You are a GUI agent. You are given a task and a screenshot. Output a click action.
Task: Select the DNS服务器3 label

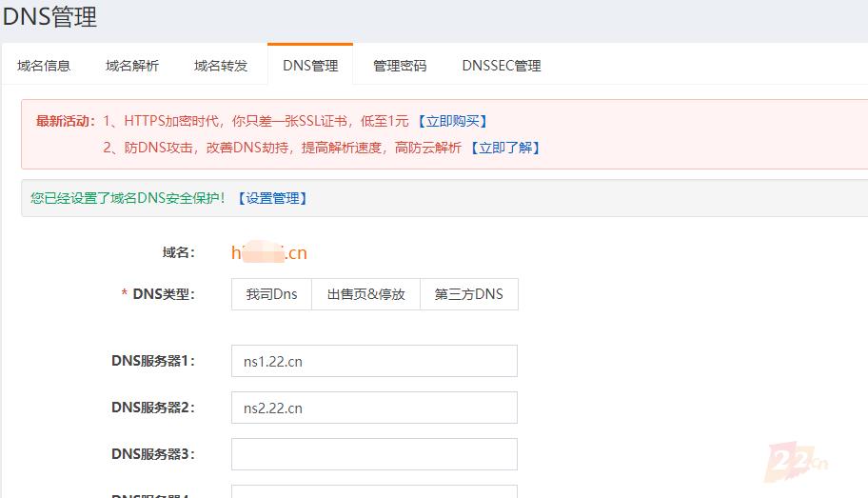(x=153, y=453)
